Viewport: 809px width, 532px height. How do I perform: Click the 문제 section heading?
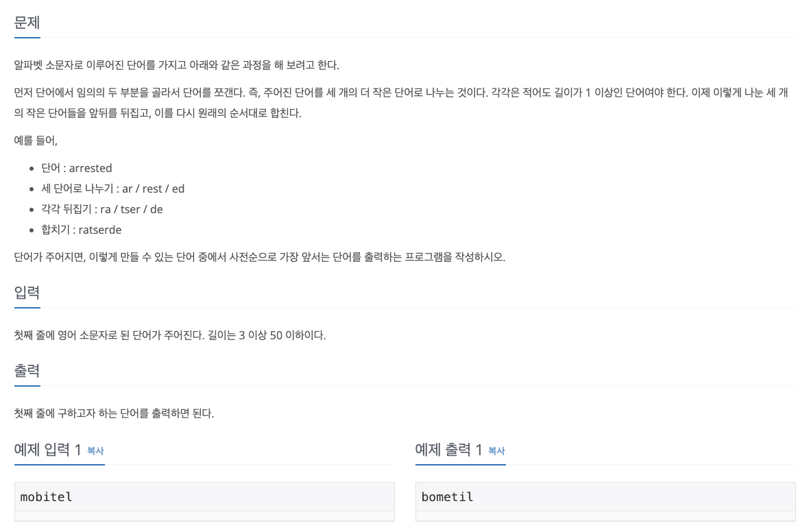click(27, 23)
